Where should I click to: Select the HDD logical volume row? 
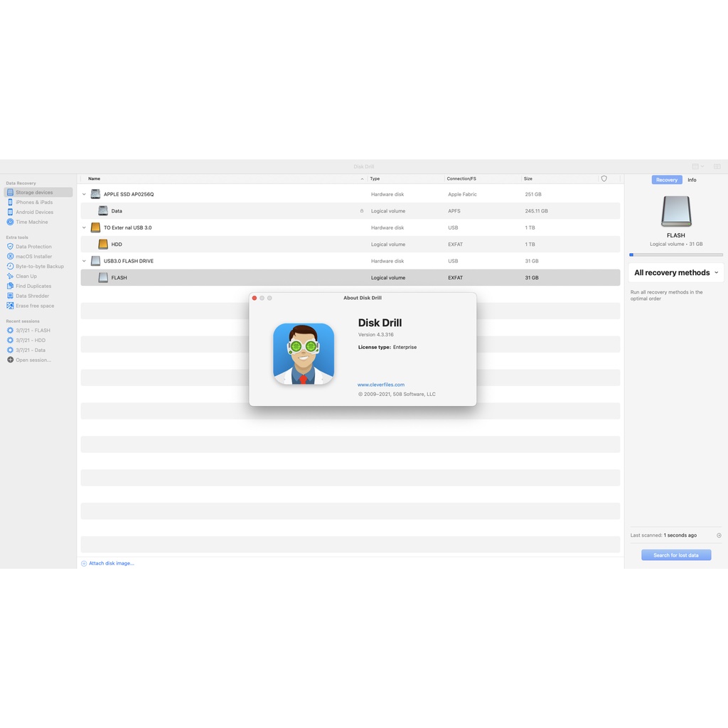[350, 245]
